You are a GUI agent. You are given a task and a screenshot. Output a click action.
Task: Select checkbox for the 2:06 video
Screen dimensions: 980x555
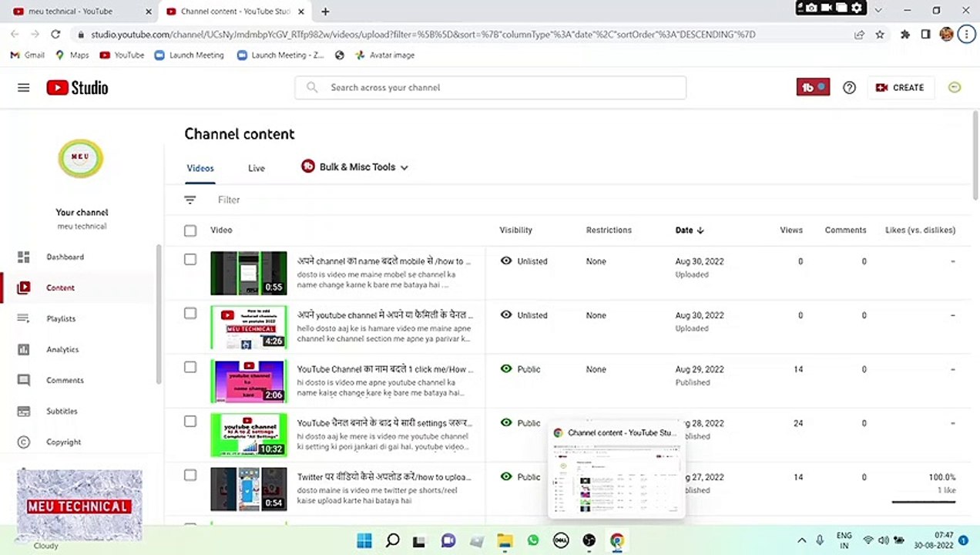(190, 367)
